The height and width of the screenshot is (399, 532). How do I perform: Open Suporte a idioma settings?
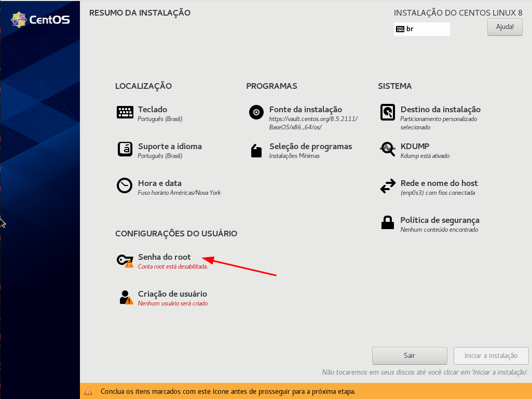point(170,147)
